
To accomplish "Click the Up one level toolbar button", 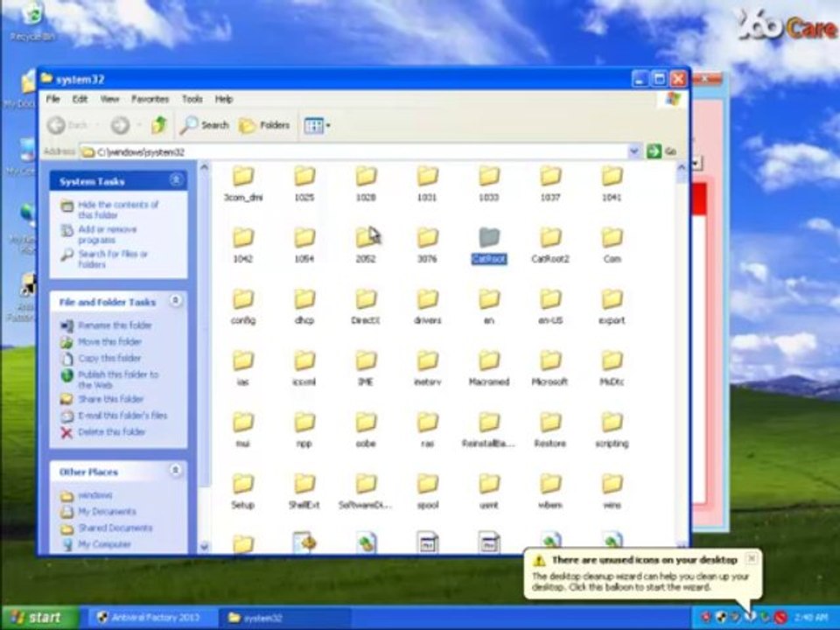I will tap(159, 125).
